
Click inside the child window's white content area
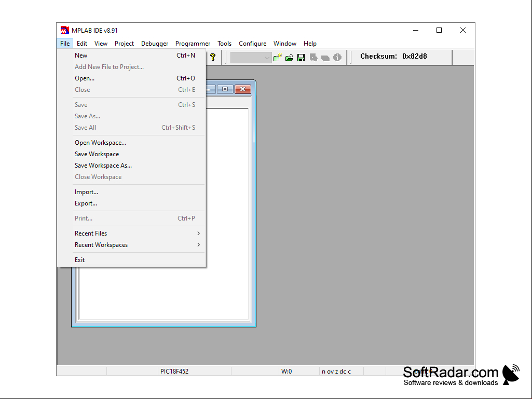(x=227, y=214)
